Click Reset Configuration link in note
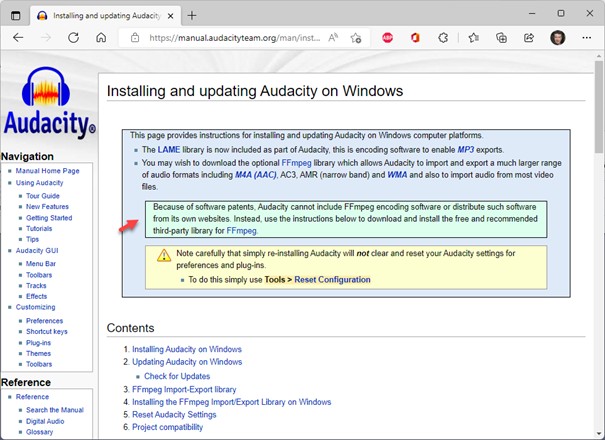 pos(332,279)
